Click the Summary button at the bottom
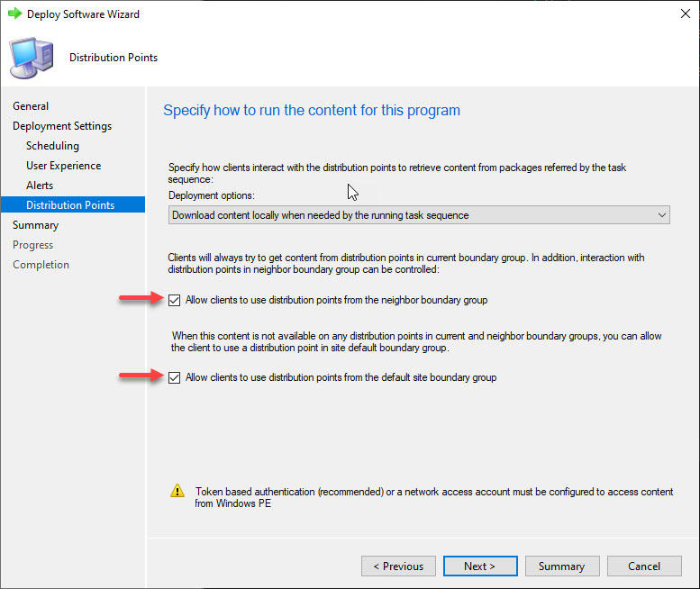 562,566
